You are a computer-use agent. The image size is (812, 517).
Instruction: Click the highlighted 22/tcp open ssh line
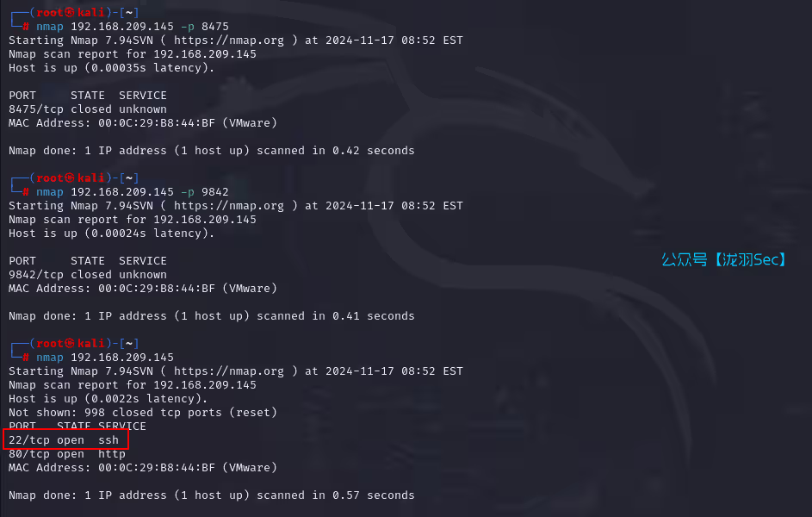(x=64, y=439)
